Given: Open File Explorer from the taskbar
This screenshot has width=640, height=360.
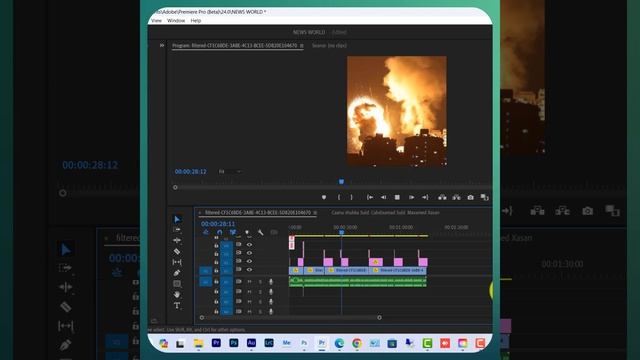Looking at the screenshot, I should click(198, 344).
